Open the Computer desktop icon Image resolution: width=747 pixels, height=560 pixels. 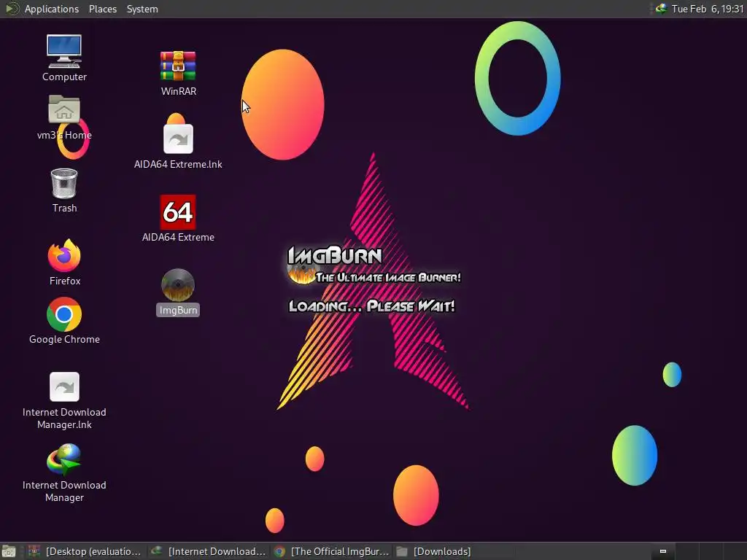64,52
